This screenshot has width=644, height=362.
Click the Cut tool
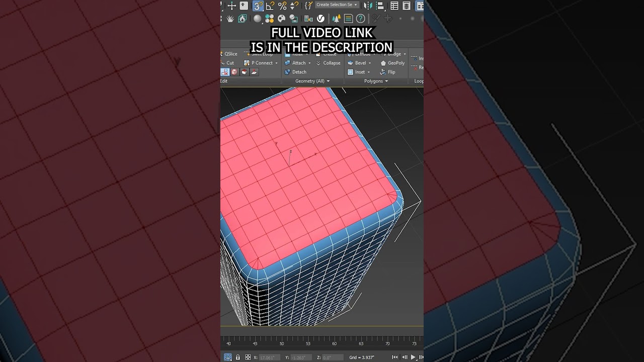(x=227, y=63)
